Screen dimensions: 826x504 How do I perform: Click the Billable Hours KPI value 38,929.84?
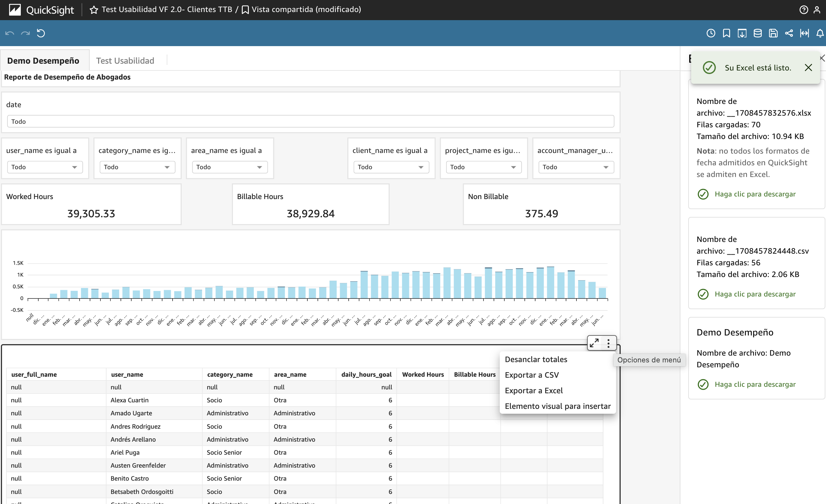[311, 213]
